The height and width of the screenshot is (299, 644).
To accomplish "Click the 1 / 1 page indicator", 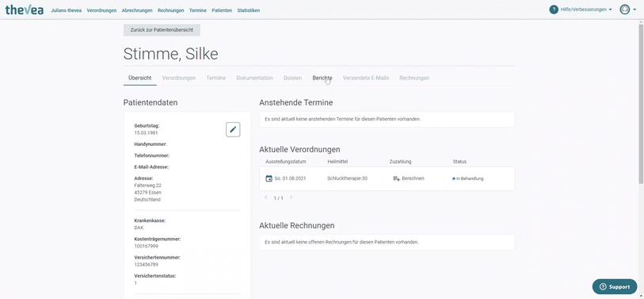I will [279, 198].
